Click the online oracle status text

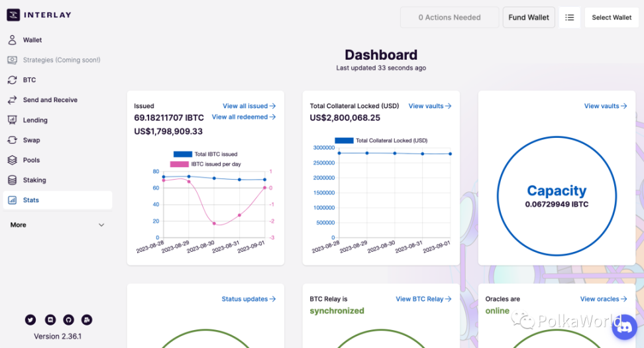[498, 311]
